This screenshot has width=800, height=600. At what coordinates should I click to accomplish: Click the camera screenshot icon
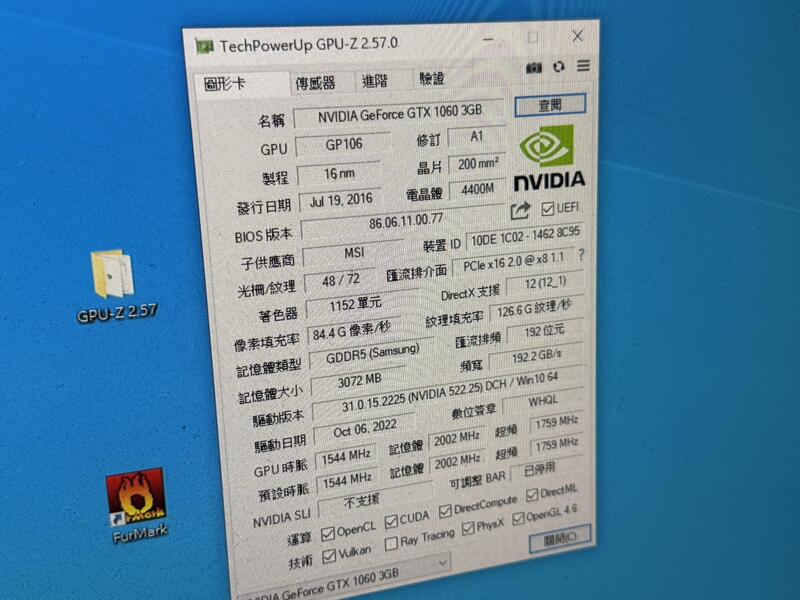coord(533,66)
